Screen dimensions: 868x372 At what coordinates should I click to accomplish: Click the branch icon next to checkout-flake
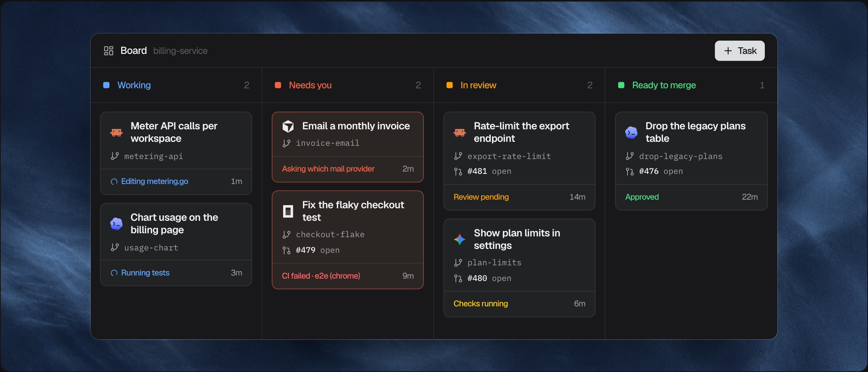point(286,234)
